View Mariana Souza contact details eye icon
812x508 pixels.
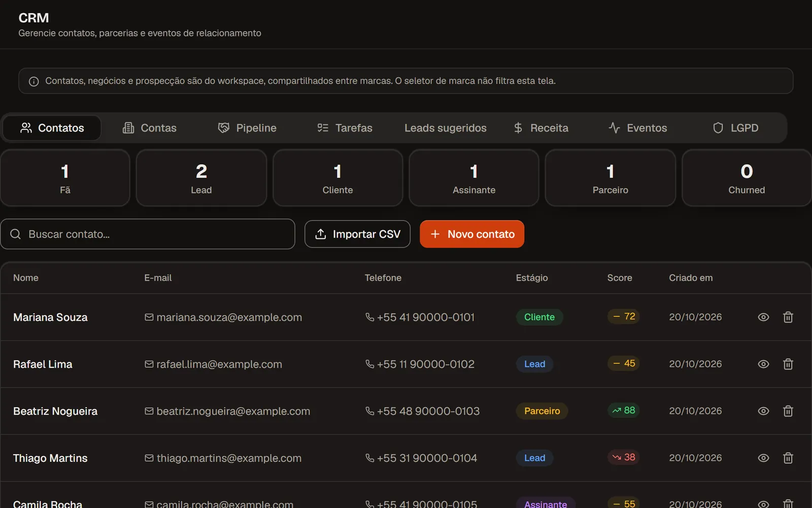[763, 317]
